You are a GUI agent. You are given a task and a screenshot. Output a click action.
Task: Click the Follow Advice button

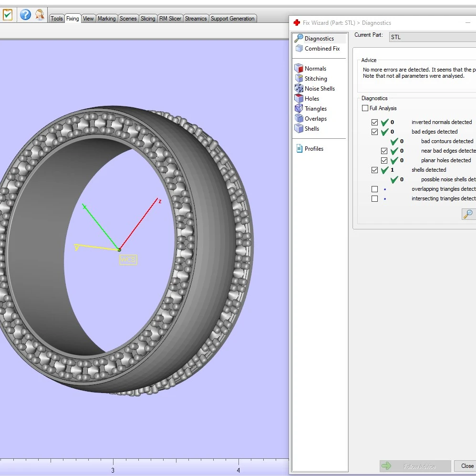415,466
